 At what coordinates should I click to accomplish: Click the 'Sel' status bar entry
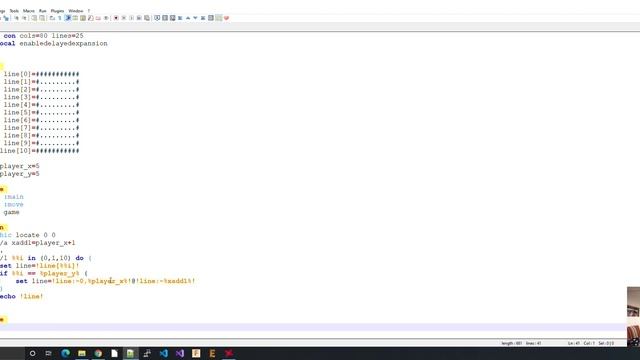(x=606, y=343)
